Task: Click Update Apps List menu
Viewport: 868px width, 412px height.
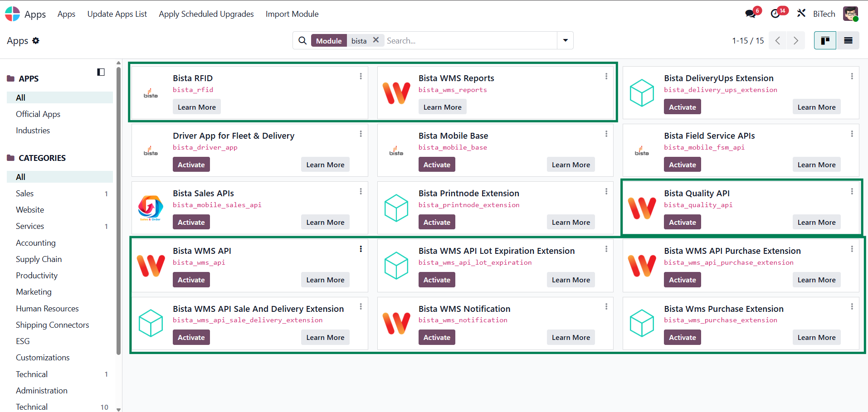Action: point(117,14)
